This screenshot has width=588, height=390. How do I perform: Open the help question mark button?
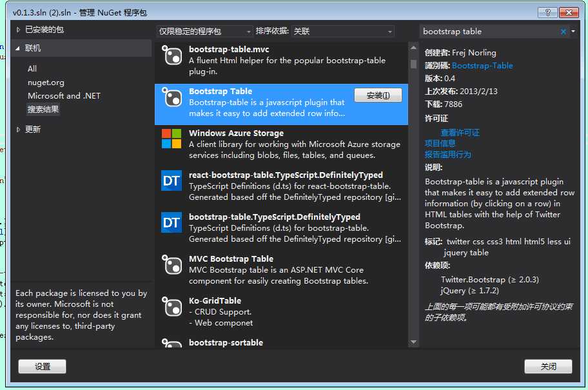click(x=547, y=12)
